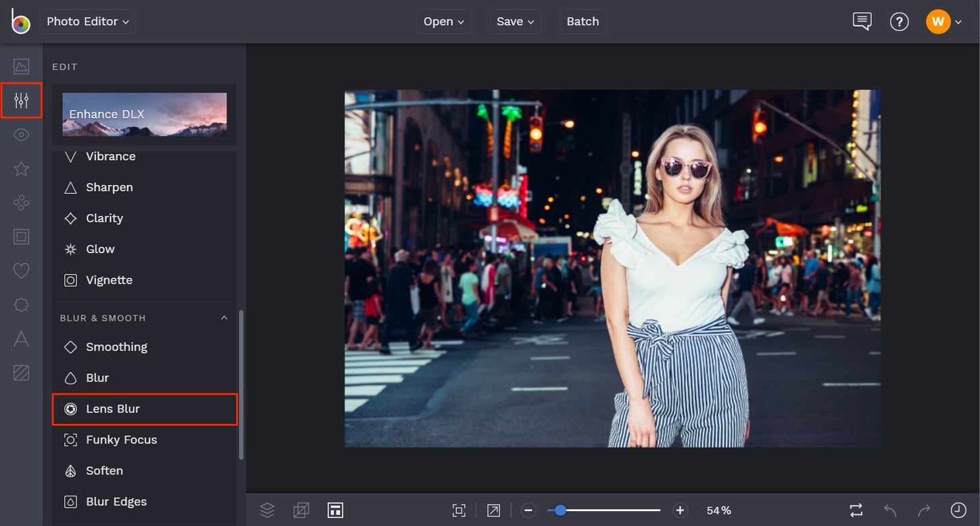The height and width of the screenshot is (526, 980).
Task: View edit history using the clock icon
Action: [958, 510]
